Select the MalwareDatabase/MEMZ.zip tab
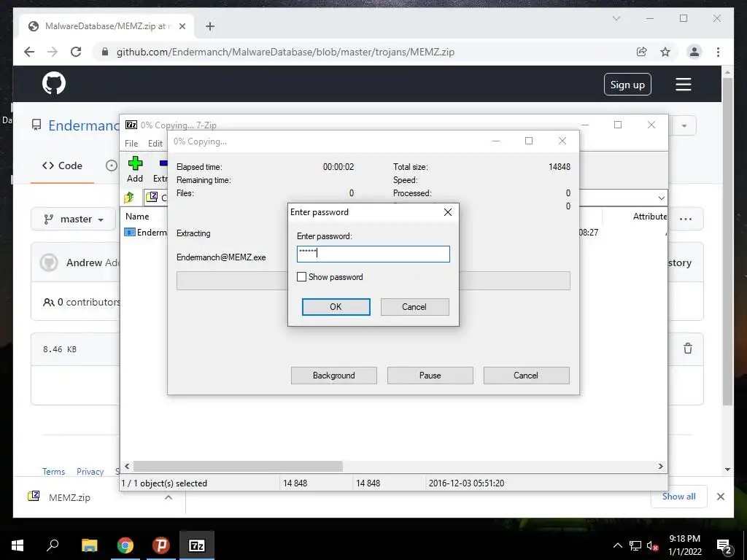This screenshot has width=747, height=560. coord(107,26)
